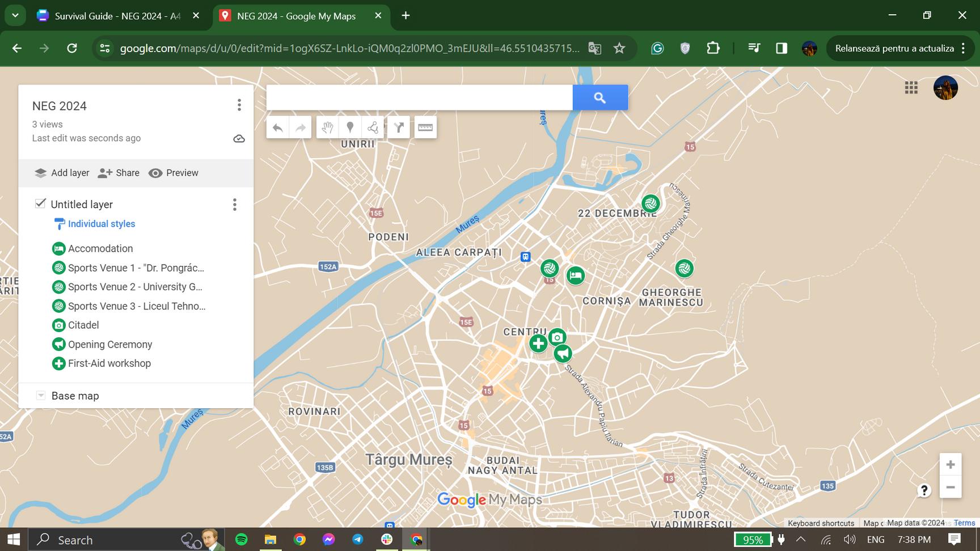Click the Windows taskbar Search box
The width and height of the screenshot is (980, 551).
[126, 539]
